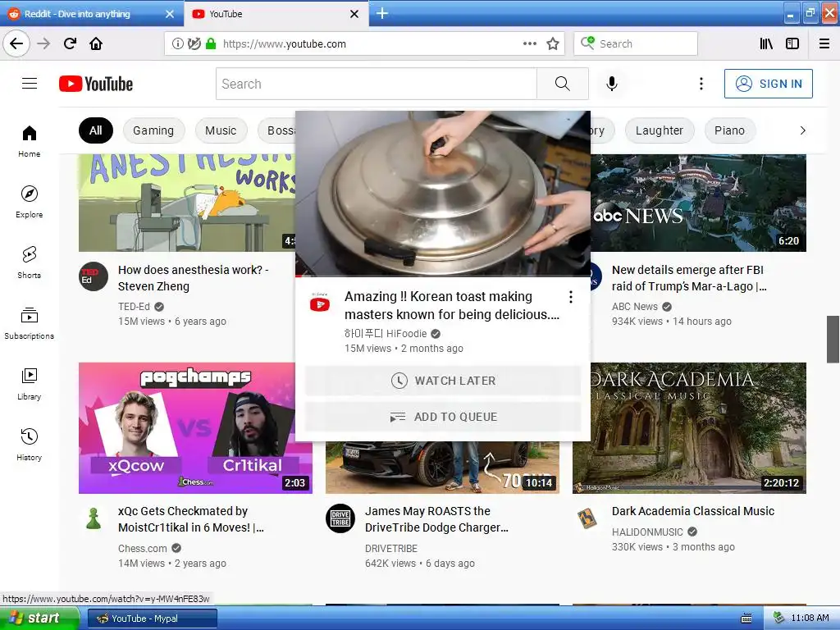Open the ABC News channel name

pos(635,307)
